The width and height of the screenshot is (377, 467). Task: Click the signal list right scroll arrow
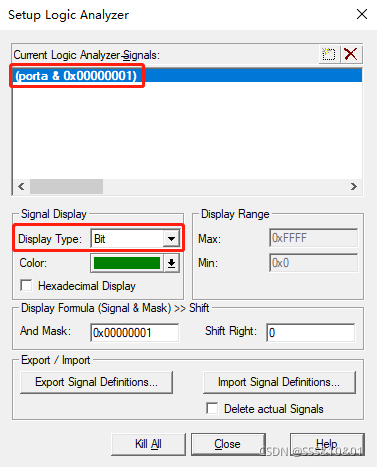tap(354, 186)
